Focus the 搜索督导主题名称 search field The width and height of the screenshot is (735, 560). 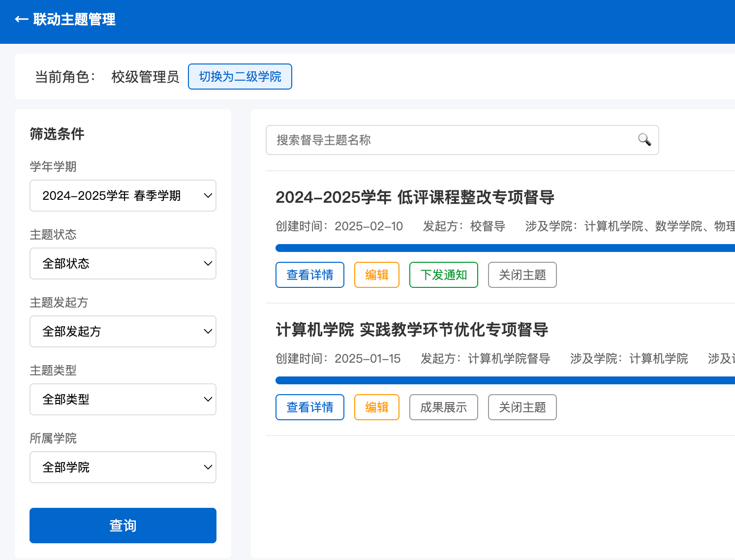pyautogui.click(x=453, y=140)
